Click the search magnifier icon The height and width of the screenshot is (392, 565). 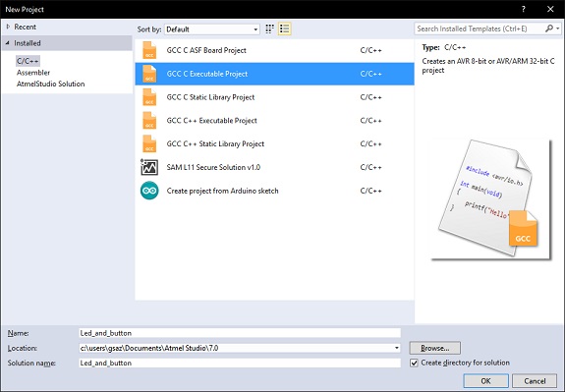(549, 28)
